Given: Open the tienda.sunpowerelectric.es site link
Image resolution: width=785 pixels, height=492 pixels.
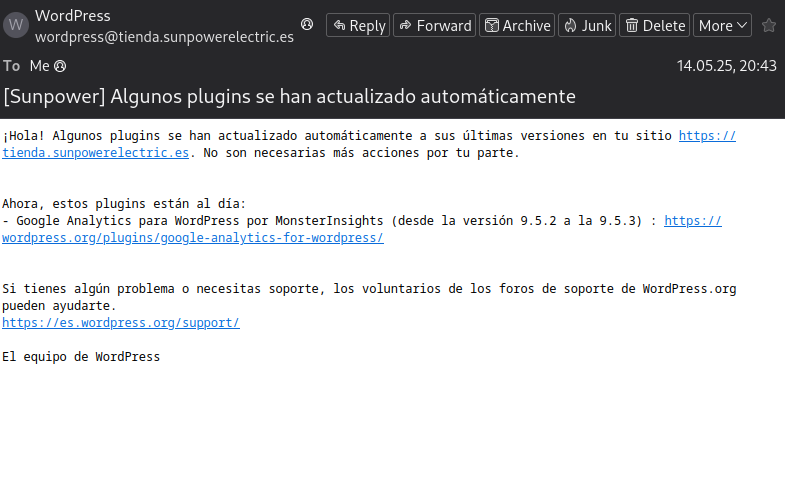Looking at the screenshot, I should pos(96,153).
